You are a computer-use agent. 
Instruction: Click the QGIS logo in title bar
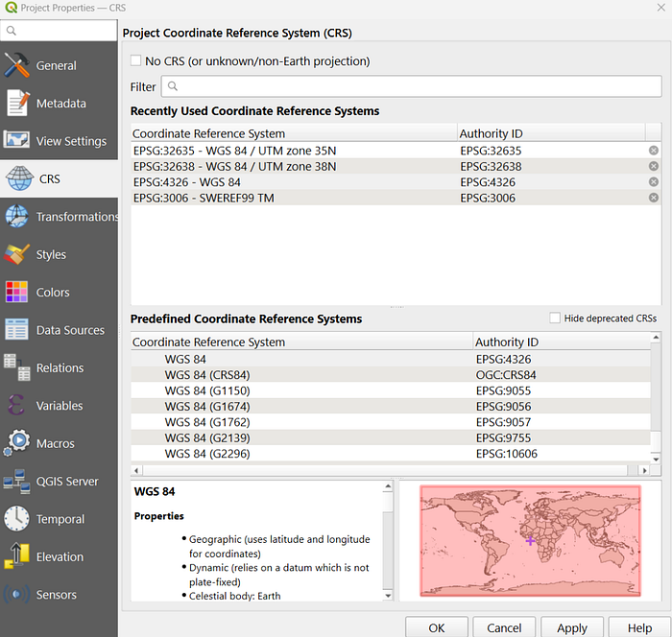coord(11,8)
